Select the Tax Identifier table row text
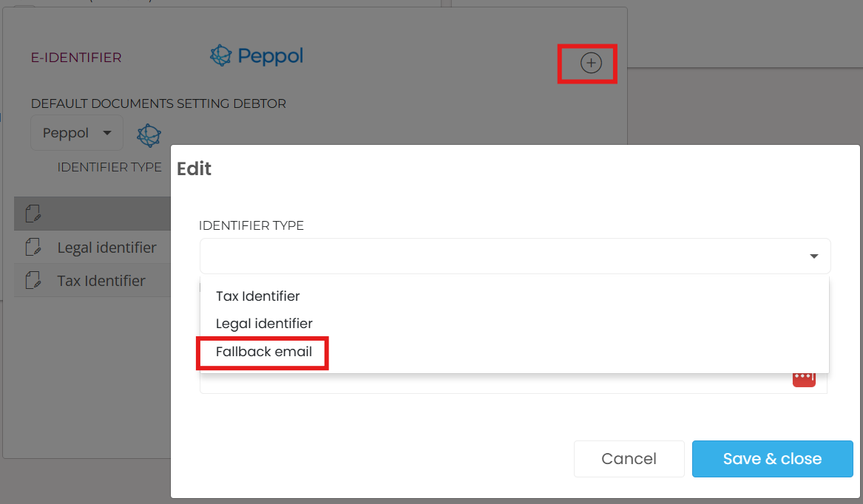This screenshot has height=504, width=863. click(x=101, y=281)
